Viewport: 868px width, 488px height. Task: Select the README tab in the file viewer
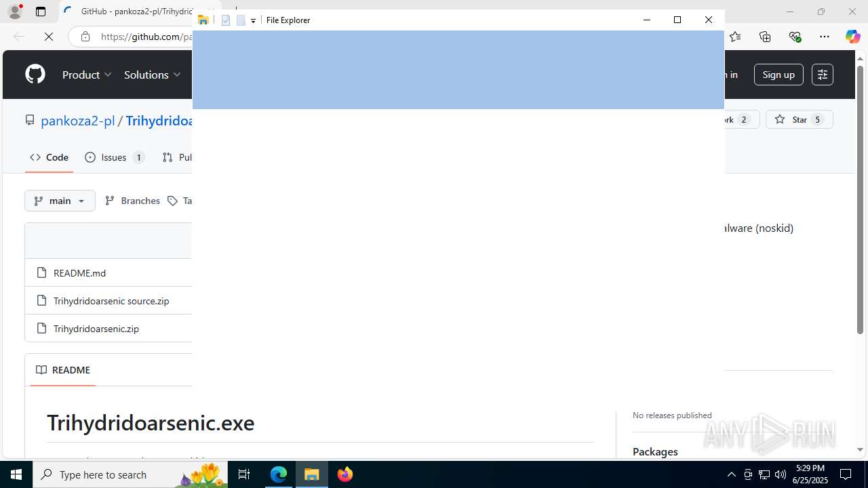tap(63, 370)
